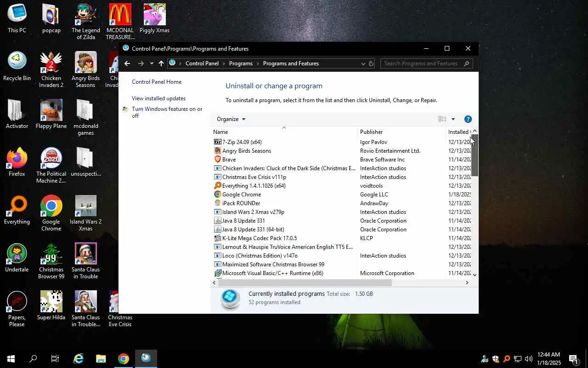Screen dimensions: 588x368
Task: Select the Flappy Plane desktop icon
Action: click(x=51, y=115)
